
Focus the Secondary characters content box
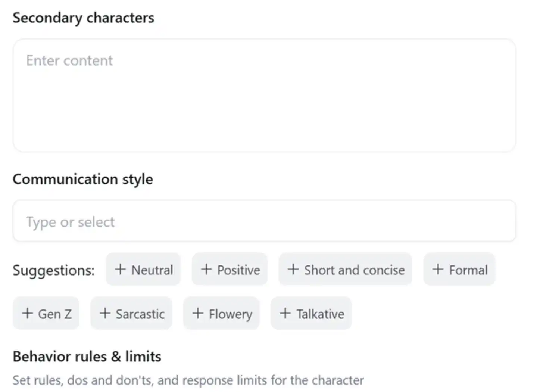(x=265, y=96)
